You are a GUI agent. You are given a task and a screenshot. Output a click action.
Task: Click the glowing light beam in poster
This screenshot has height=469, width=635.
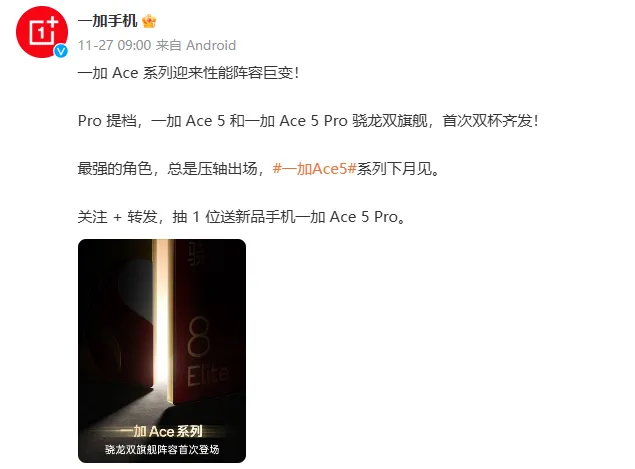click(163, 316)
